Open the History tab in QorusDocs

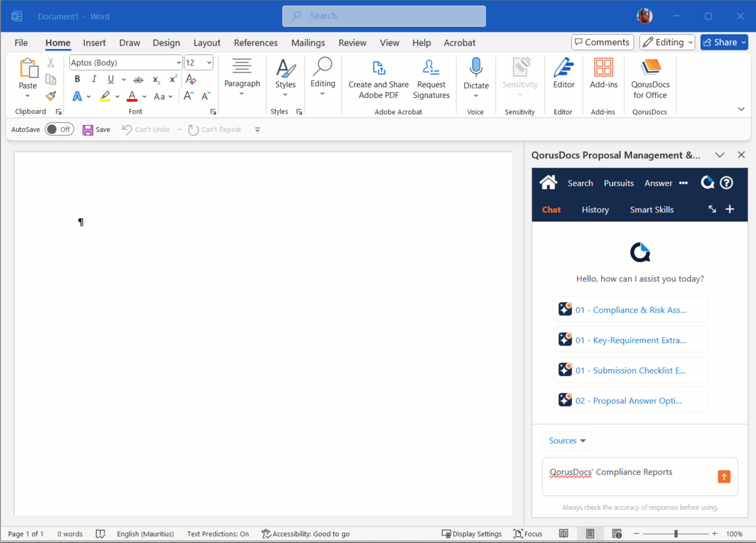[x=594, y=209]
